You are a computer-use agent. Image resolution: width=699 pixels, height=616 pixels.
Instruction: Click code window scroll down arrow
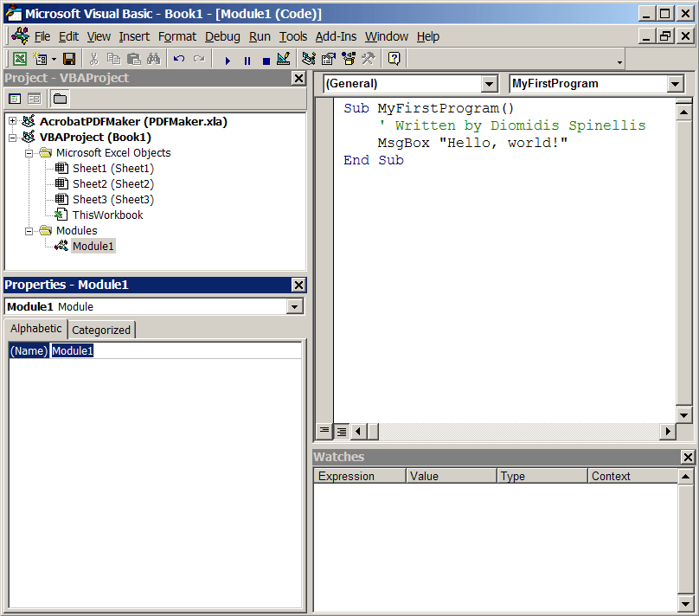(x=683, y=415)
